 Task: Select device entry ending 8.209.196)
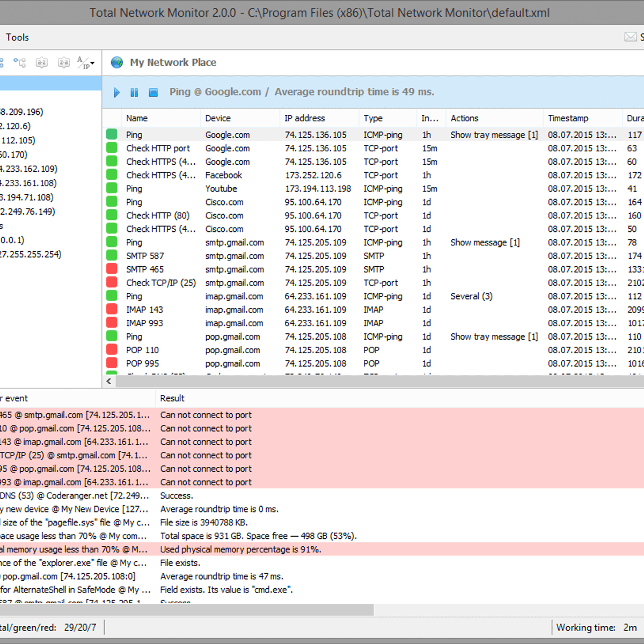coord(21,112)
